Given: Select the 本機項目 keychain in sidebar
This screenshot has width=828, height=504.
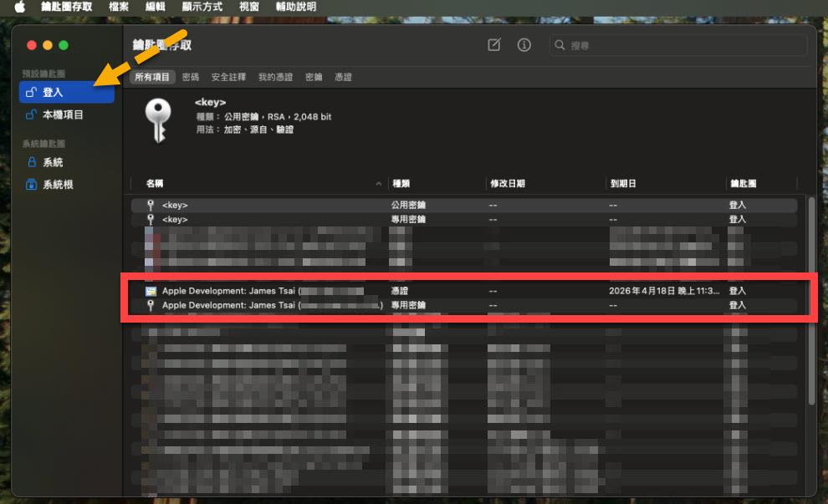Looking at the screenshot, I should tap(63, 115).
